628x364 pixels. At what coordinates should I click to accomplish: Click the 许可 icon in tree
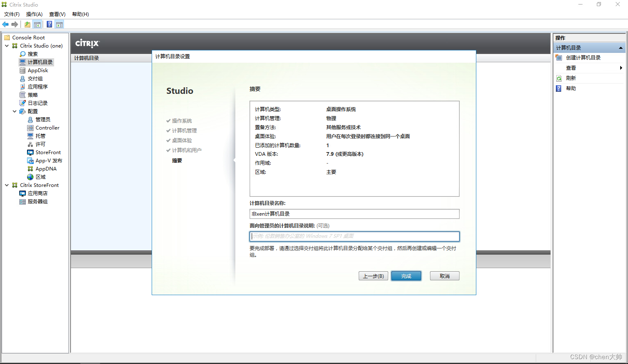pyautogui.click(x=30, y=144)
